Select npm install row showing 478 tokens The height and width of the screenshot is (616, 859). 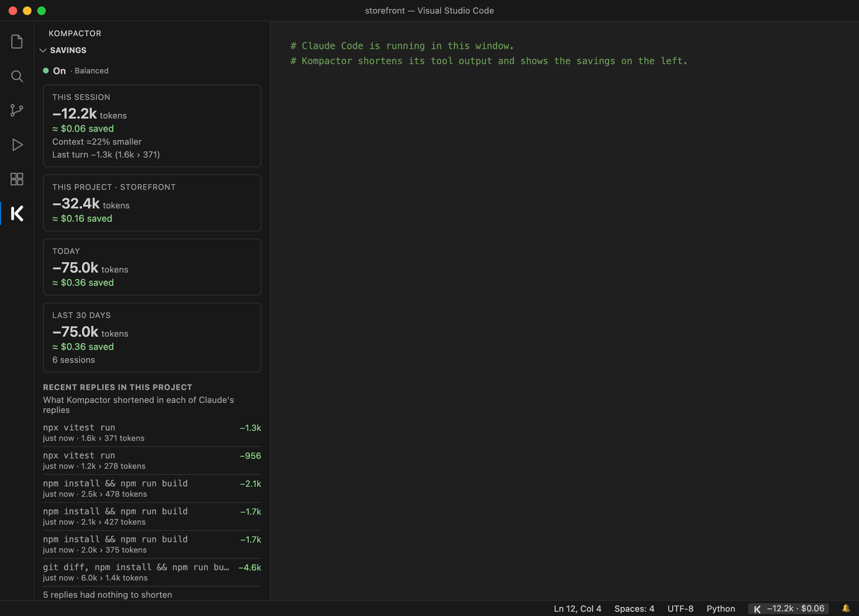pos(152,489)
